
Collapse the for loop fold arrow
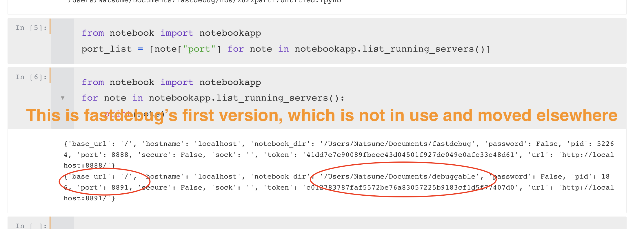pos(63,98)
